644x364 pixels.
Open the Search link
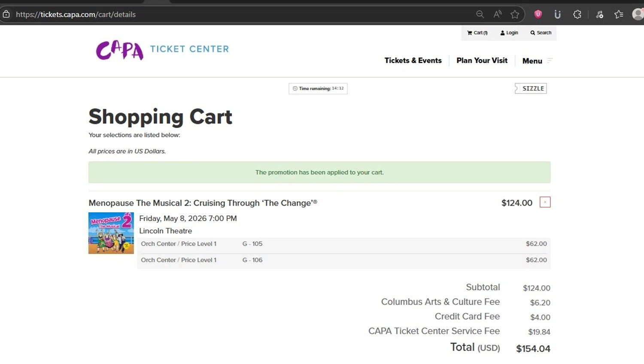541,33
